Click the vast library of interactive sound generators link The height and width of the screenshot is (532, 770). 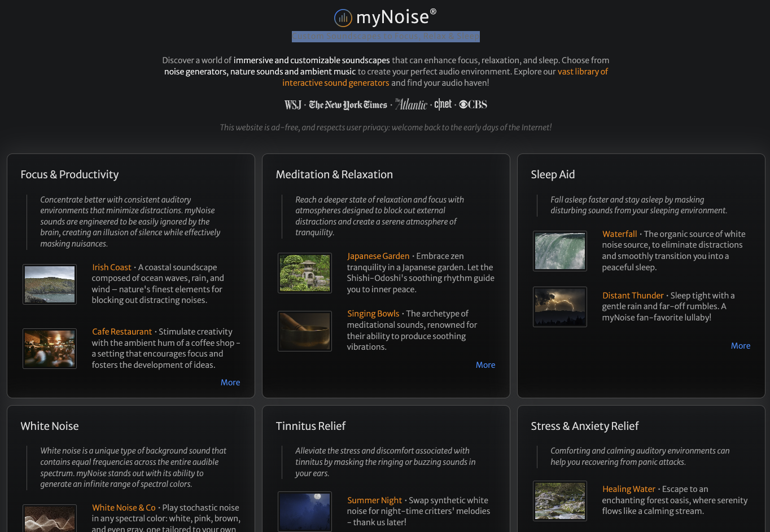coord(583,72)
